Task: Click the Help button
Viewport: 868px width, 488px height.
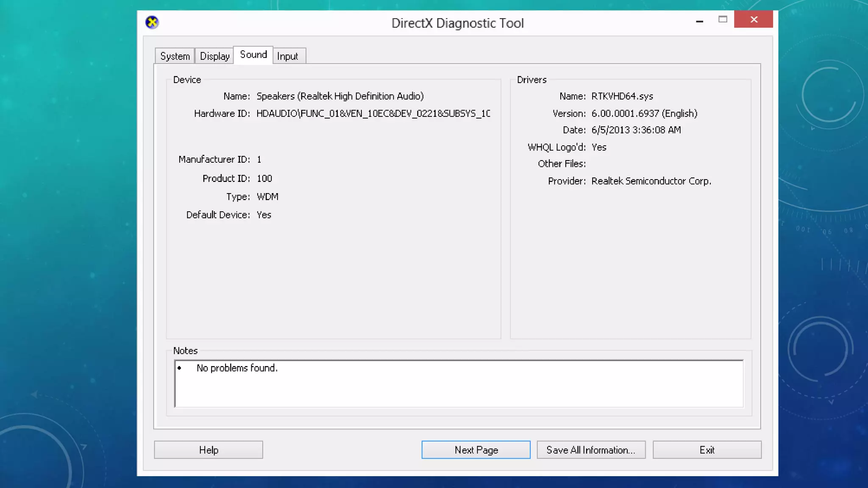Action: [209, 450]
